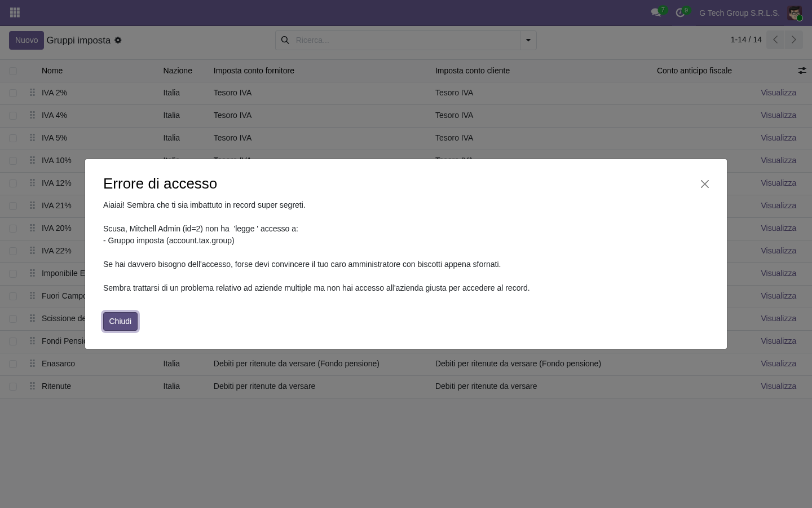812x508 pixels.
Task: Check the IVA 21% row checkbox
Action: point(13,205)
